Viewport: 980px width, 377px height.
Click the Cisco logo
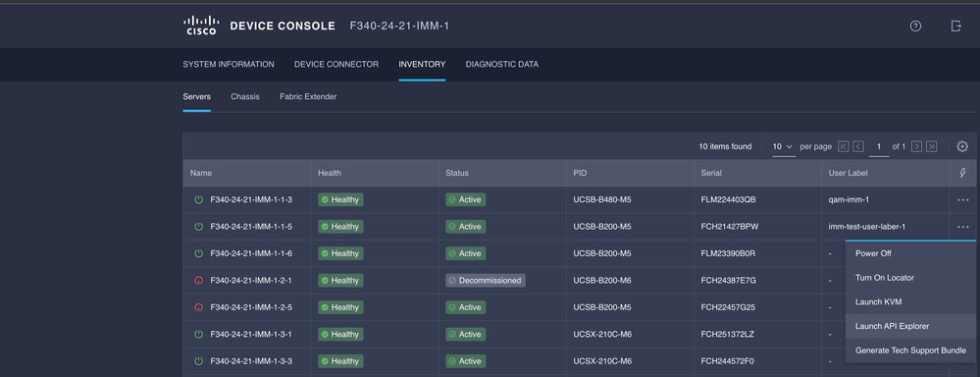point(201,26)
